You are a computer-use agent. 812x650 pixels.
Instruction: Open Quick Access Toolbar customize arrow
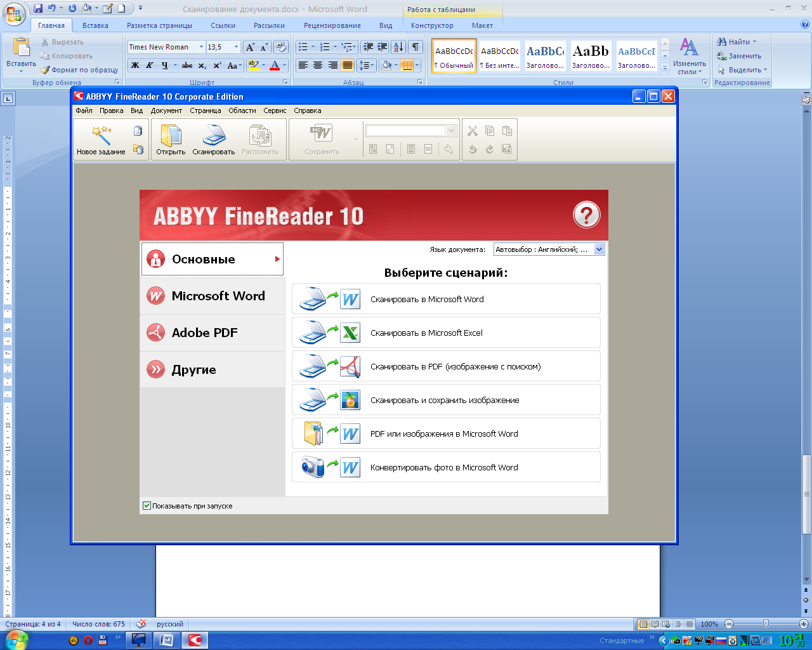pyautogui.click(x=140, y=9)
